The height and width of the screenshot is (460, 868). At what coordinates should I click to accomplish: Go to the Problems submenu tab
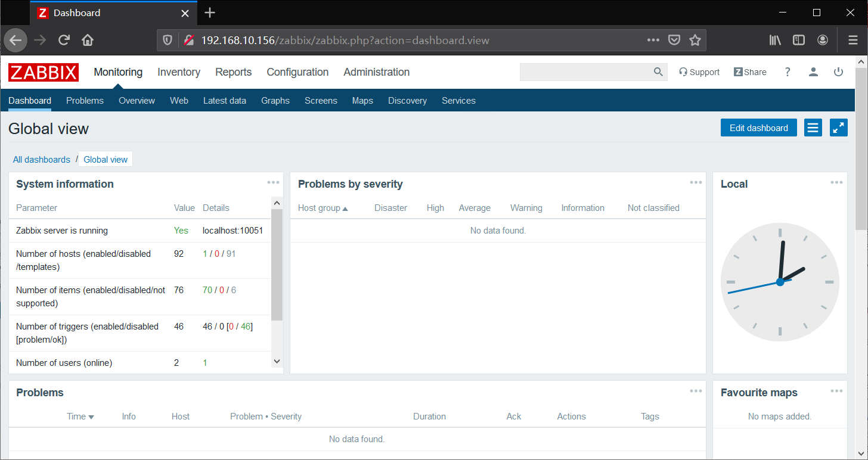(x=85, y=101)
